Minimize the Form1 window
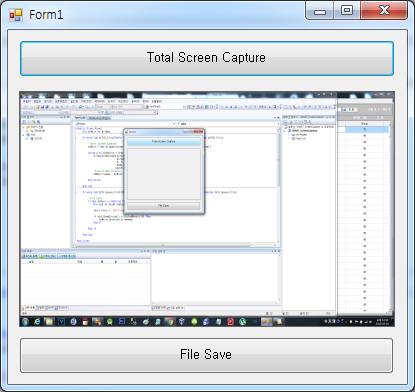This screenshot has width=415, height=392. pos(319,11)
